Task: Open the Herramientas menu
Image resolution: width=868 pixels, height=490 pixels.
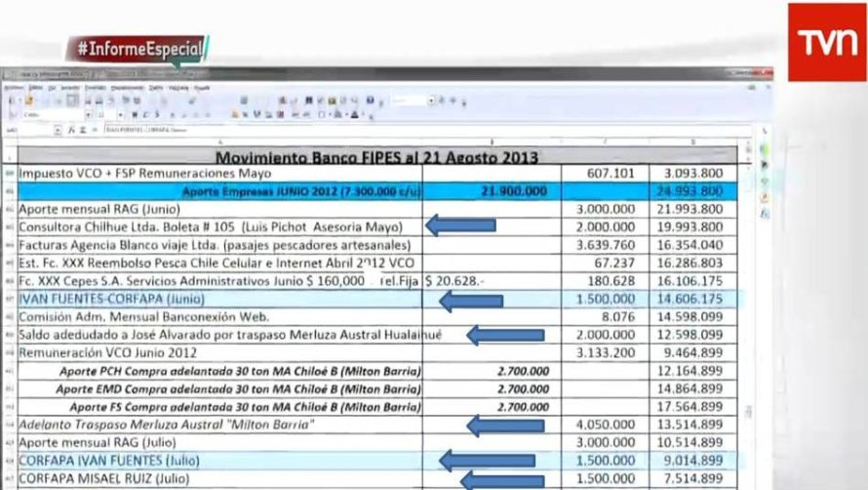Action: coord(128,88)
